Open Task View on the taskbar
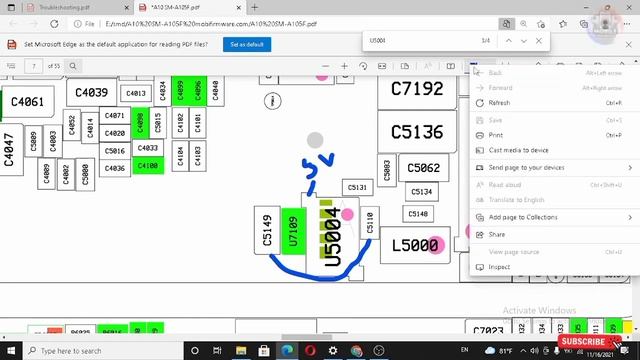The image size is (640, 360). 217,351
